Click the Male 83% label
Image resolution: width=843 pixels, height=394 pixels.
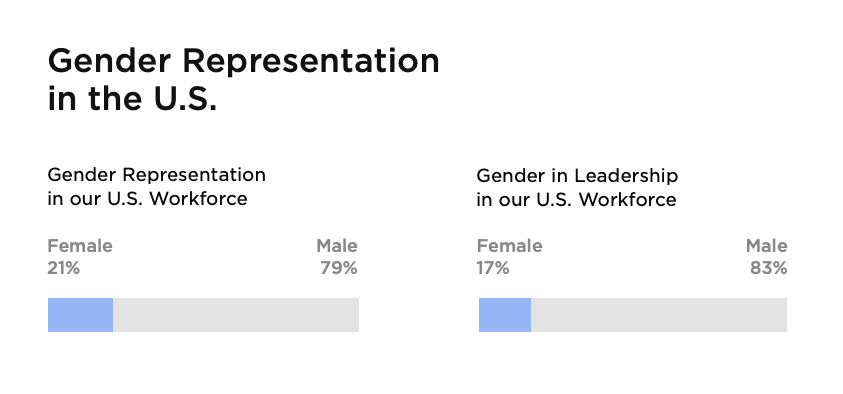tap(767, 256)
